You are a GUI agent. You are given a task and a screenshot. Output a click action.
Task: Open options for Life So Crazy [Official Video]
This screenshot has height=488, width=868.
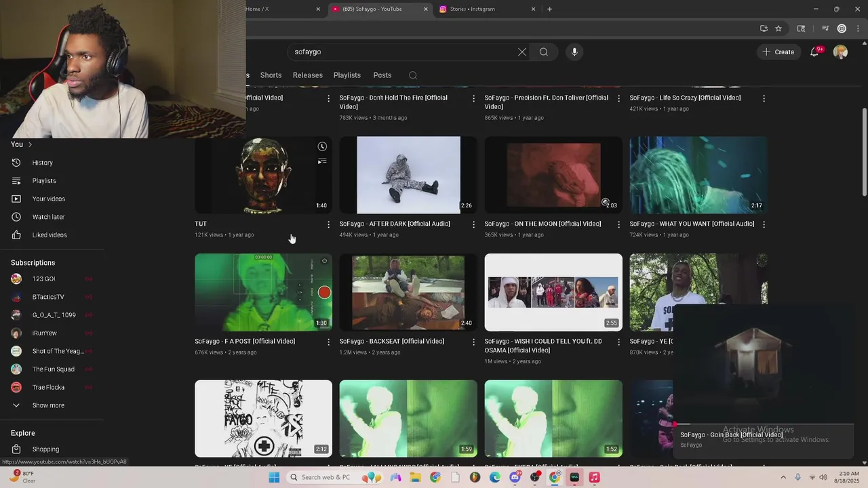tap(764, 98)
